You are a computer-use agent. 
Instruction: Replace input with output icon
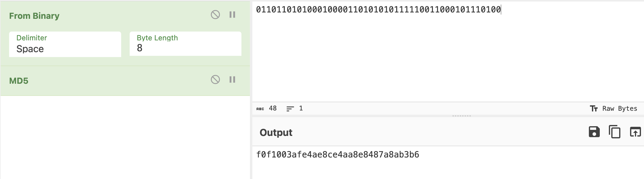(635, 132)
